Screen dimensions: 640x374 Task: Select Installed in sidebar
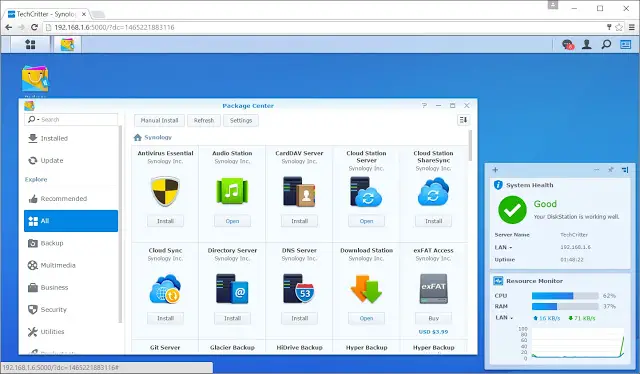[71, 138]
